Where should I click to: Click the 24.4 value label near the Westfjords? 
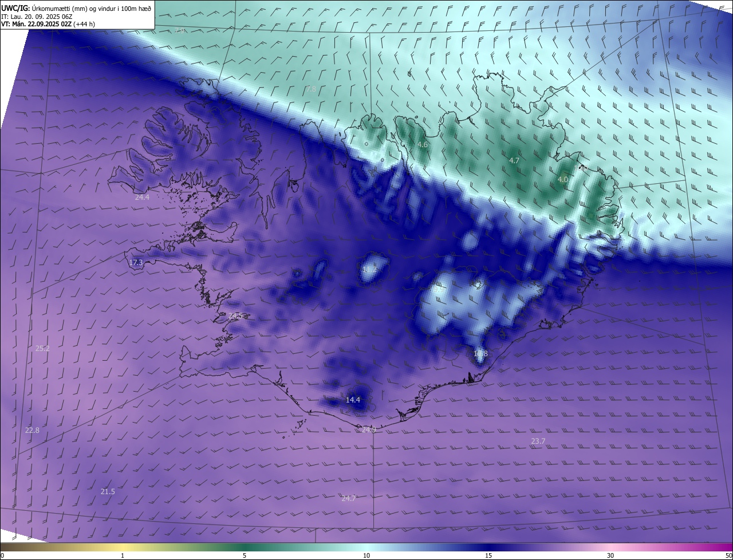pyautogui.click(x=142, y=197)
